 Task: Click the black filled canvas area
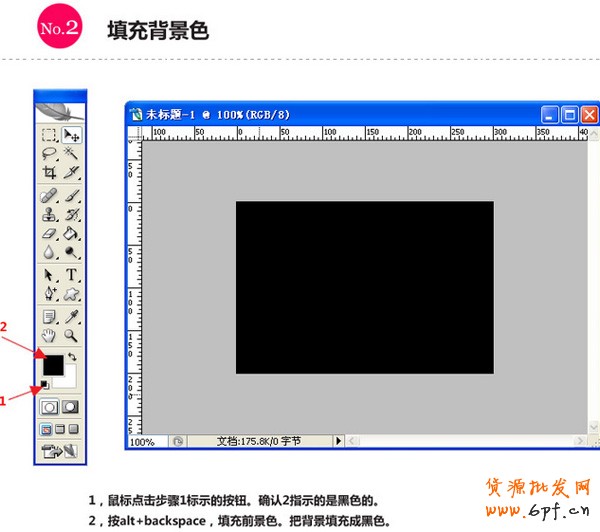click(364, 287)
